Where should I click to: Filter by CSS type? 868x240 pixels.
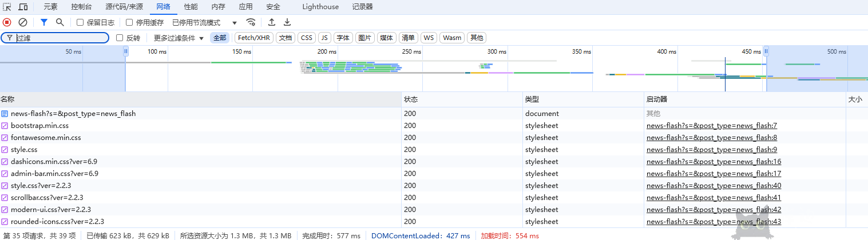[307, 38]
